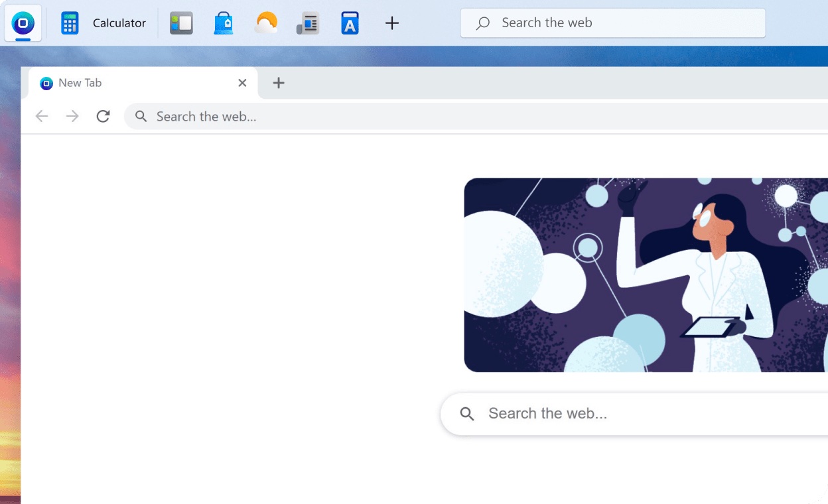The image size is (828, 504).
Task: Click the taskbar web search field
Action: pos(612,23)
